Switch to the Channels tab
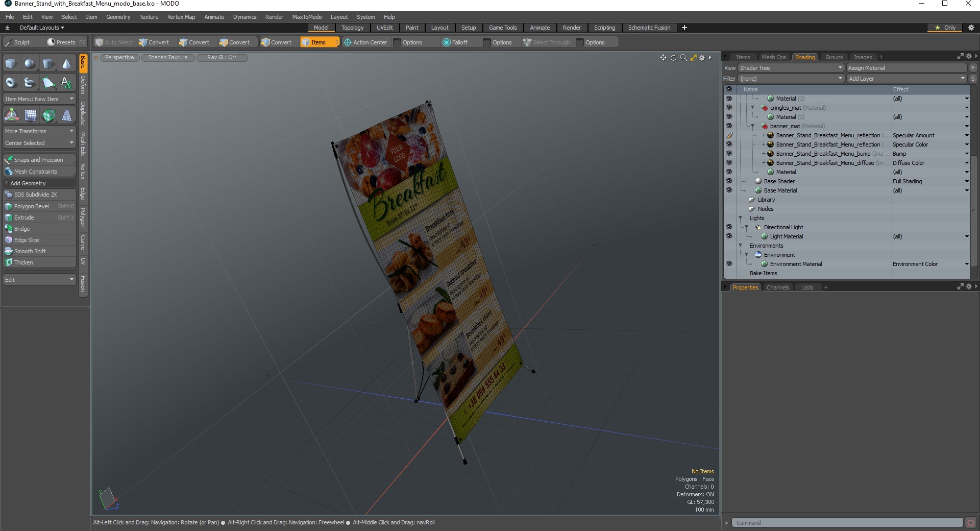This screenshot has height=531, width=980. (778, 287)
